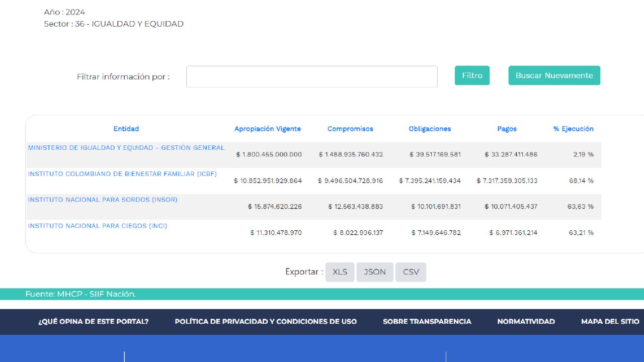
Task: Select the $ 33.287.411.486 payments value
Action: click(511, 154)
